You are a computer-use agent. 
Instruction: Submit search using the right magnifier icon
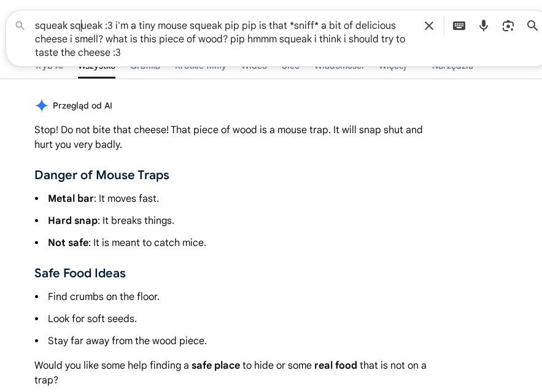[532, 26]
